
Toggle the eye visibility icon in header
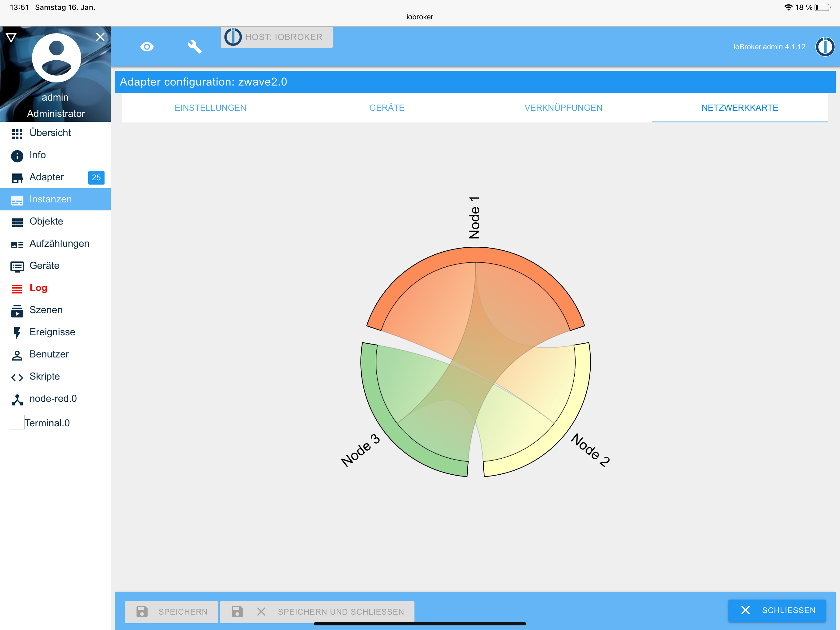147,47
